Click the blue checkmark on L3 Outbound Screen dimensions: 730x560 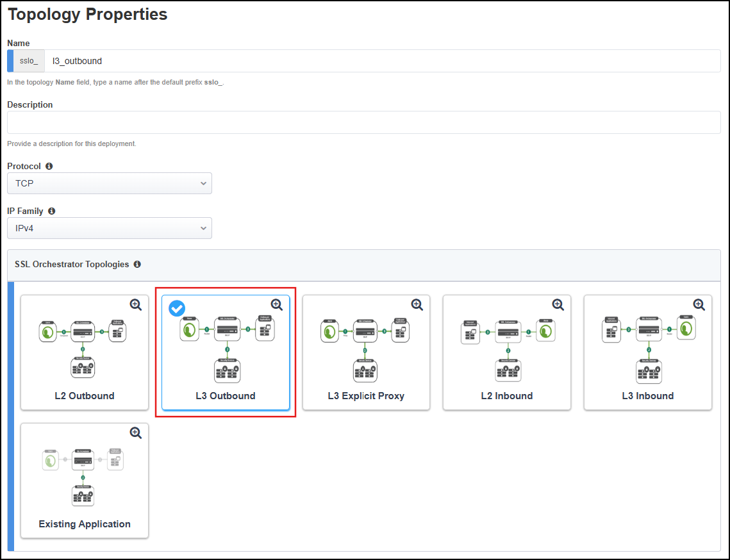(177, 308)
